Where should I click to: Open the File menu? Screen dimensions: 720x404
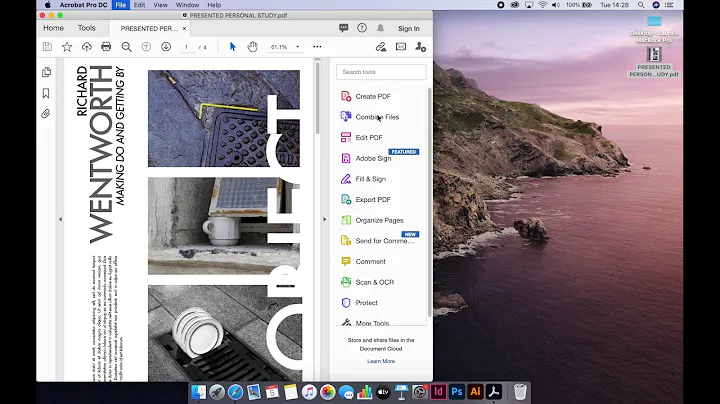121,5
